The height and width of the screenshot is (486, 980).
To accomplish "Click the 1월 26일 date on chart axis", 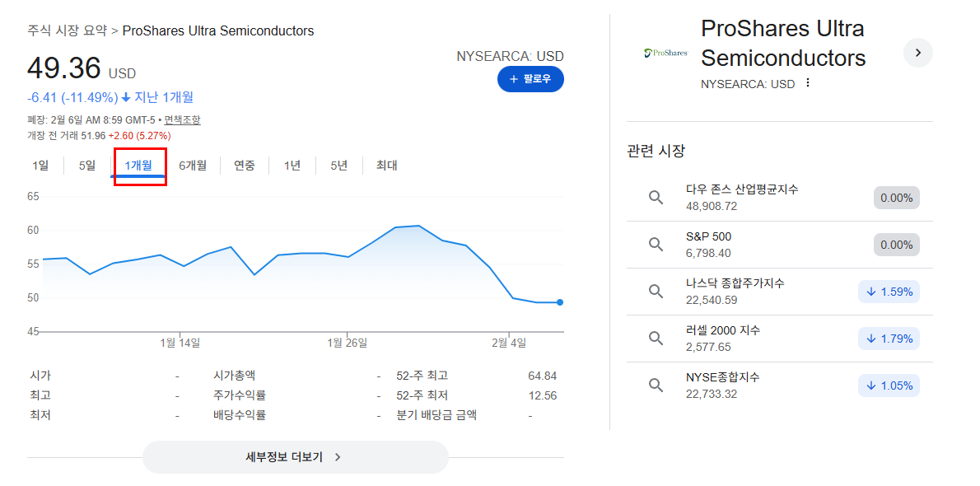I will tap(347, 343).
